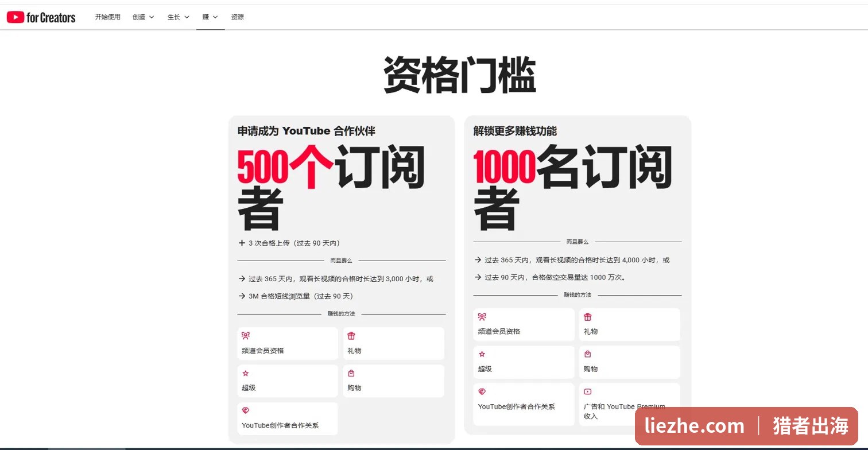Click creator partnership tag icon in 500-subscriber card
This screenshot has height=450, width=868.
click(246, 410)
